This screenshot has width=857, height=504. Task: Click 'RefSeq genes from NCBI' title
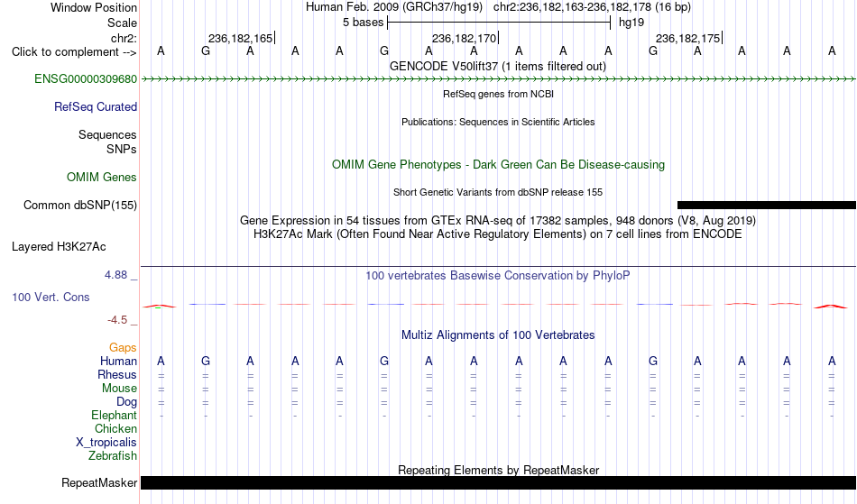[498, 94]
